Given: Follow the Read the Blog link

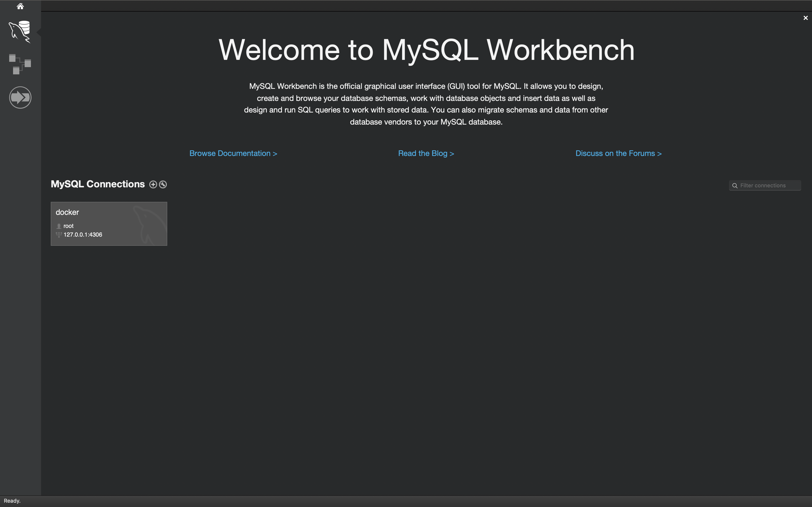Looking at the screenshot, I should point(426,153).
